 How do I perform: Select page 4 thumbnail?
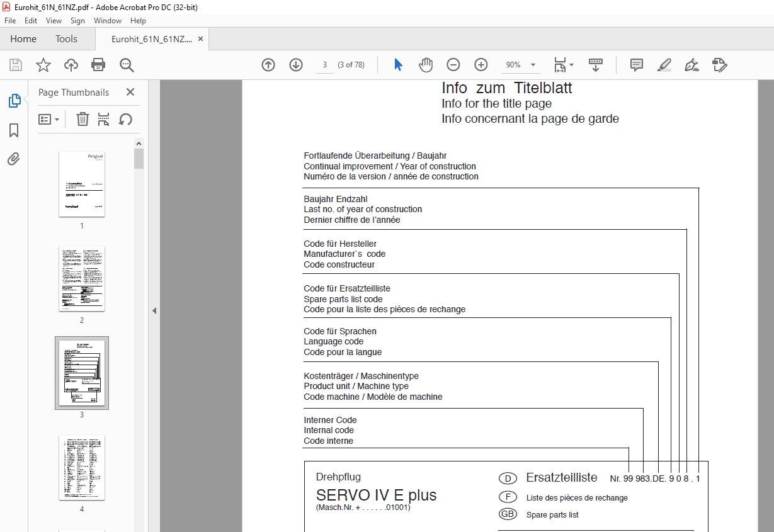(82, 467)
